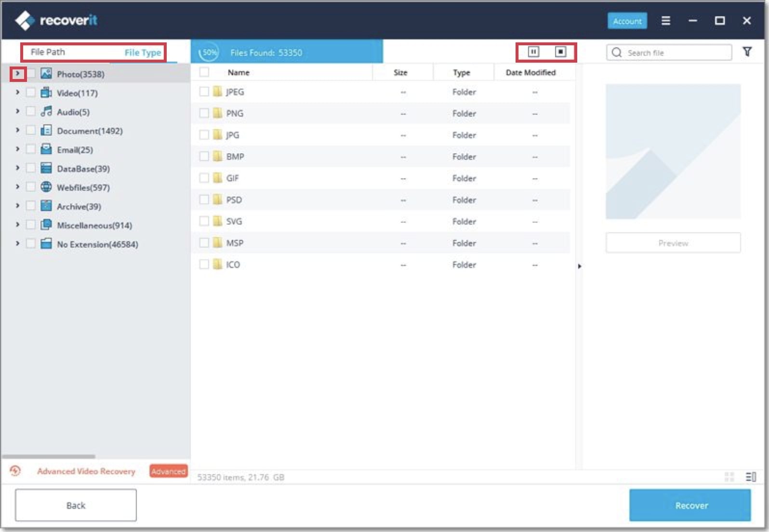The width and height of the screenshot is (769, 532).
Task: Switch to list detail view icon
Action: [751, 477]
